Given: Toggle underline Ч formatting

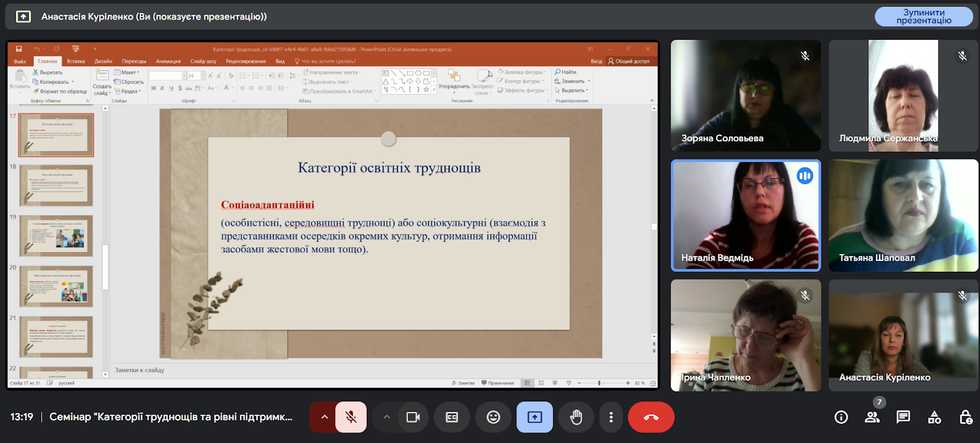Looking at the screenshot, I should (x=171, y=88).
